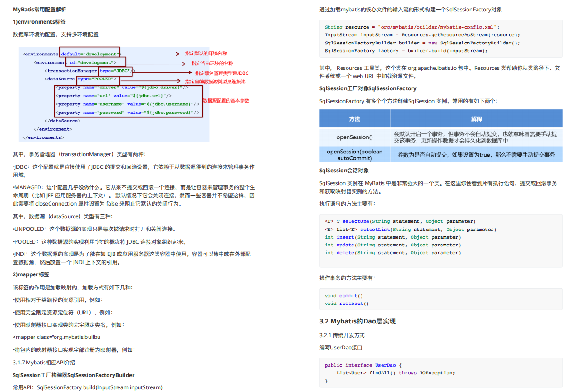566x392 pixels.
Task: Click the line "数据库环境的配置，支持多环境配置"
Action: [x=55, y=34]
